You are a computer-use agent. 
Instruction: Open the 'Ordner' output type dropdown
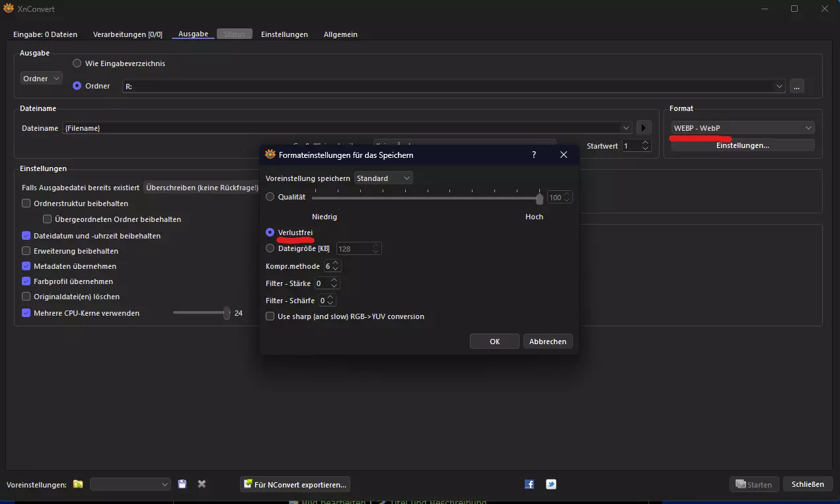[x=42, y=79]
